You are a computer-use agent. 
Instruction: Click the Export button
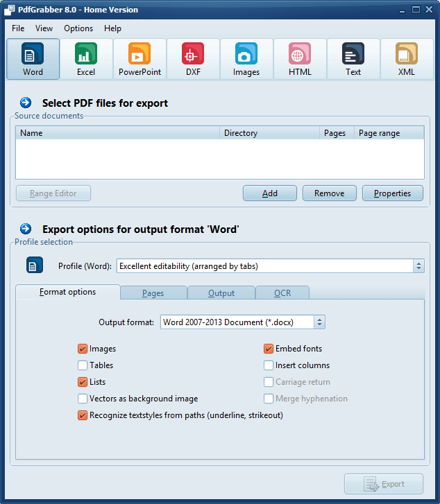pyautogui.click(x=384, y=484)
